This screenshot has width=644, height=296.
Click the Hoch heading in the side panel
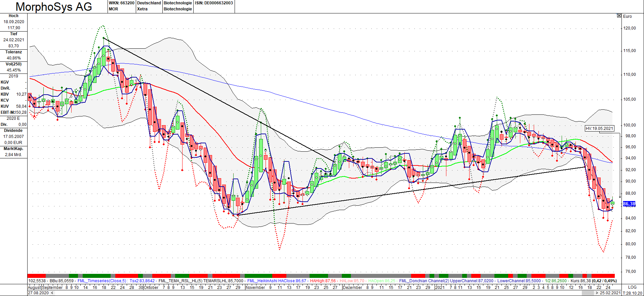point(13,16)
